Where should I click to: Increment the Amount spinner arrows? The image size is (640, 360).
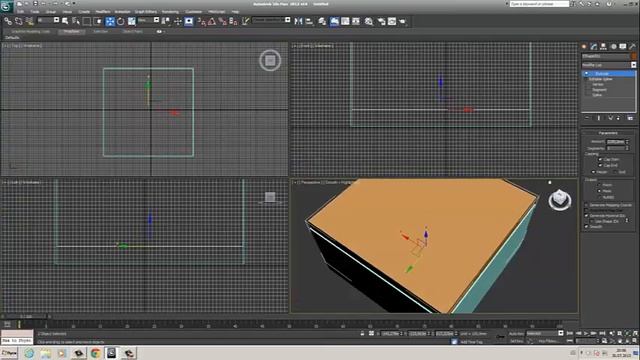click(627, 142)
